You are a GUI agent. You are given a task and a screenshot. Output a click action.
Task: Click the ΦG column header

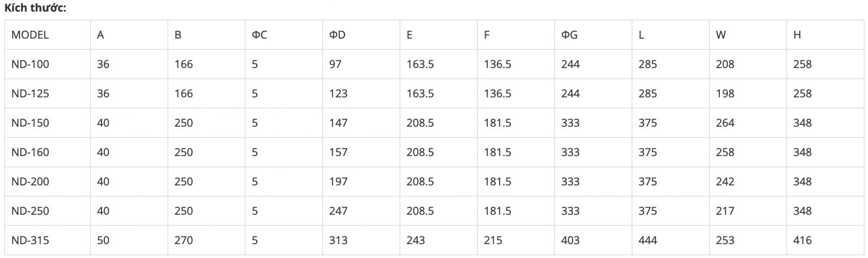(x=569, y=35)
